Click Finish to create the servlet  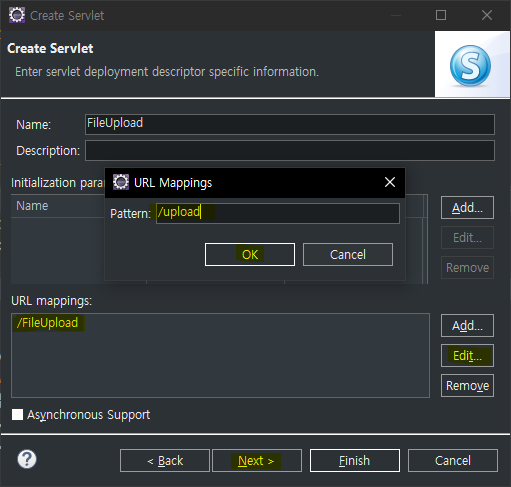tap(355, 461)
